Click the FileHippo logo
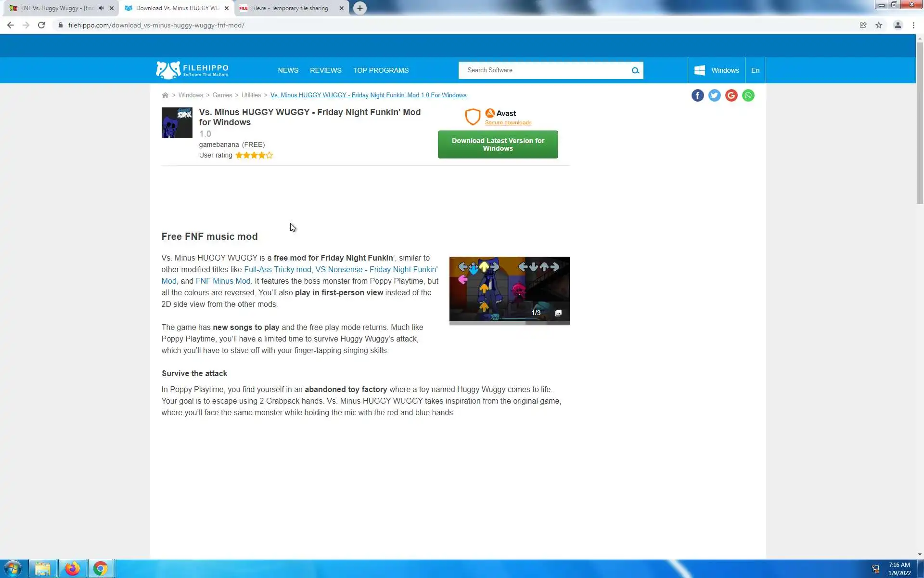 pyautogui.click(x=192, y=70)
